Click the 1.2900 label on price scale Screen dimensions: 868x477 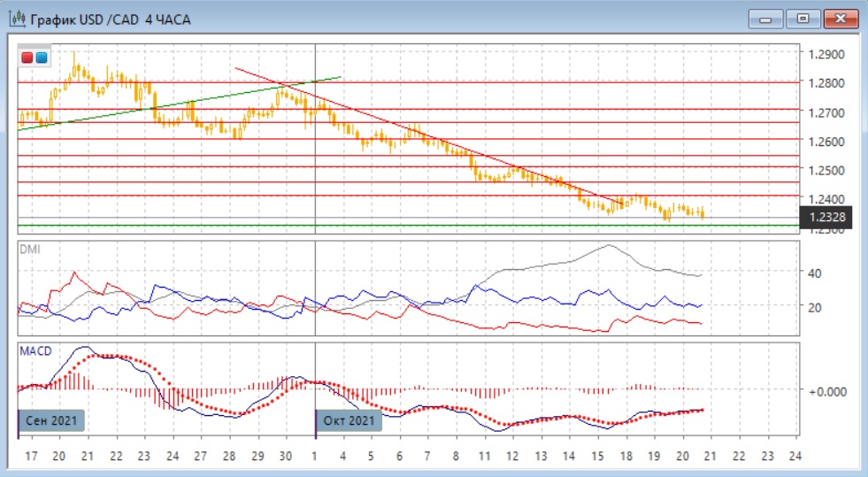(x=826, y=54)
